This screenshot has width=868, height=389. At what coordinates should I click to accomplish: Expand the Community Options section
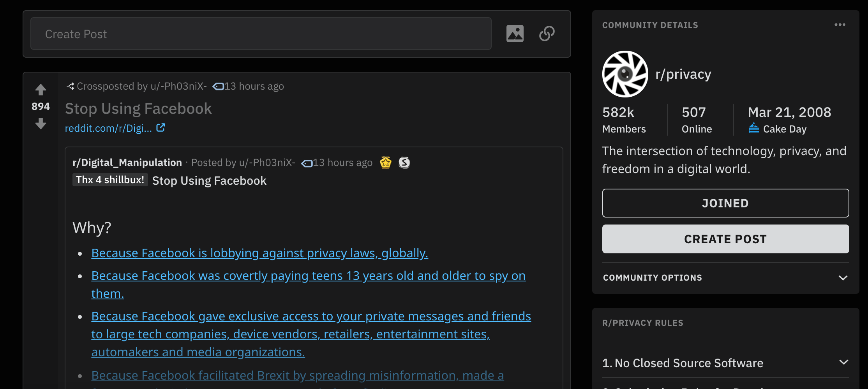coord(725,278)
